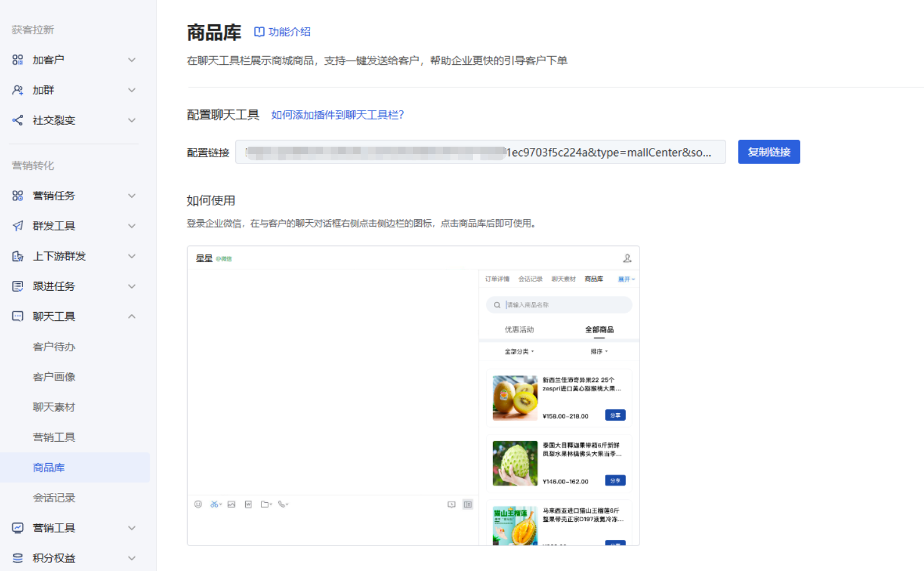Open 如何添加插件到聊天工具栏 help link
Screen dimensions: 924x571
(338, 115)
